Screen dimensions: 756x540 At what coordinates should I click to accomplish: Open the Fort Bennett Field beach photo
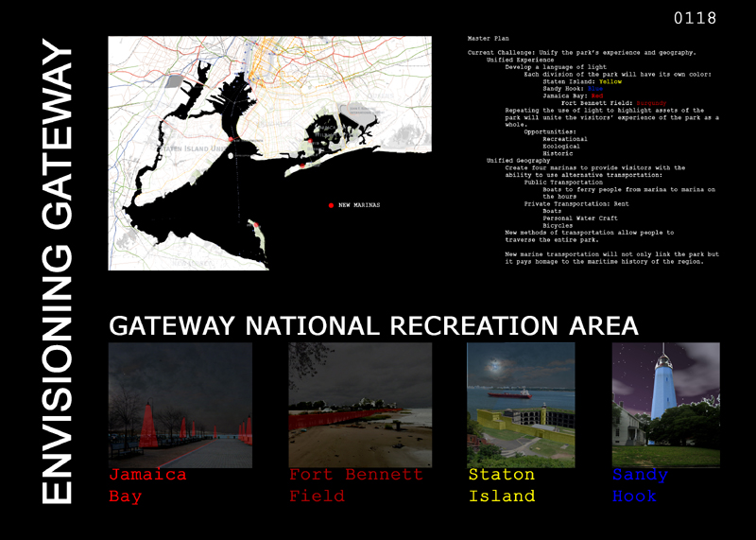360,405
